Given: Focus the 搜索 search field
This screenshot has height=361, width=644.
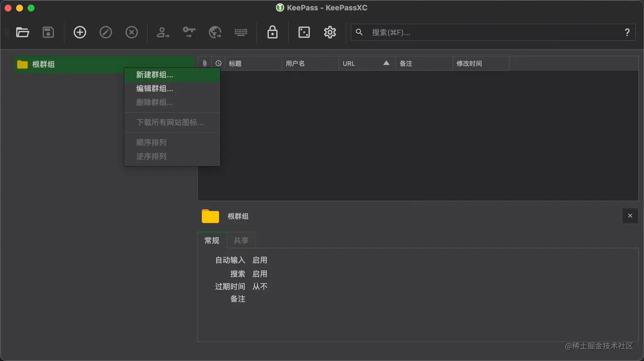Looking at the screenshot, I should pyautogui.click(x=493, y=32).
